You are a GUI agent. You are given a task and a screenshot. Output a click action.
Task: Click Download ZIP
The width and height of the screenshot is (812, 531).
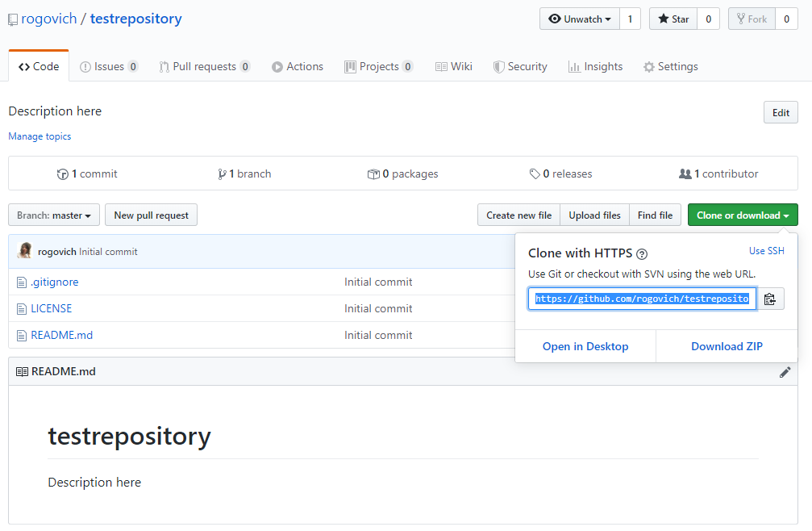pos(727,346)
